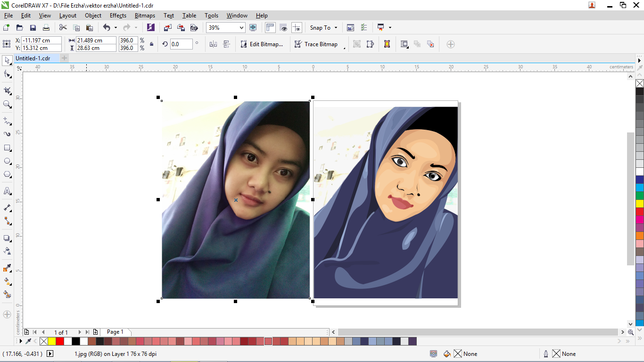
Task: Select the Crop tool in toolbox
Action: point(7,90)
